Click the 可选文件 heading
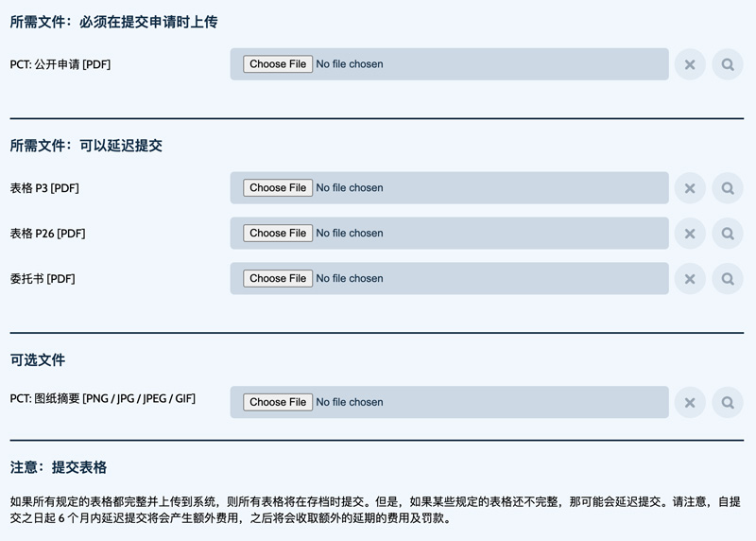Viewport: 756px width, 541px height. 38,360
